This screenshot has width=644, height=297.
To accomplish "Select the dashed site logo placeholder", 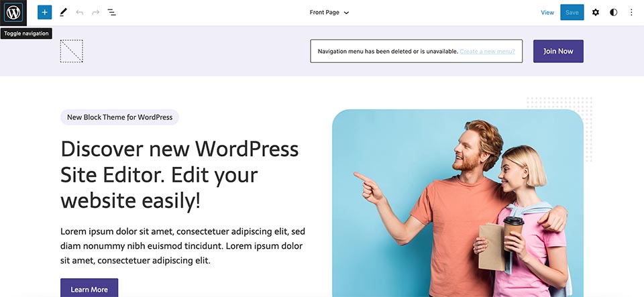I will [x=72, y=51].
